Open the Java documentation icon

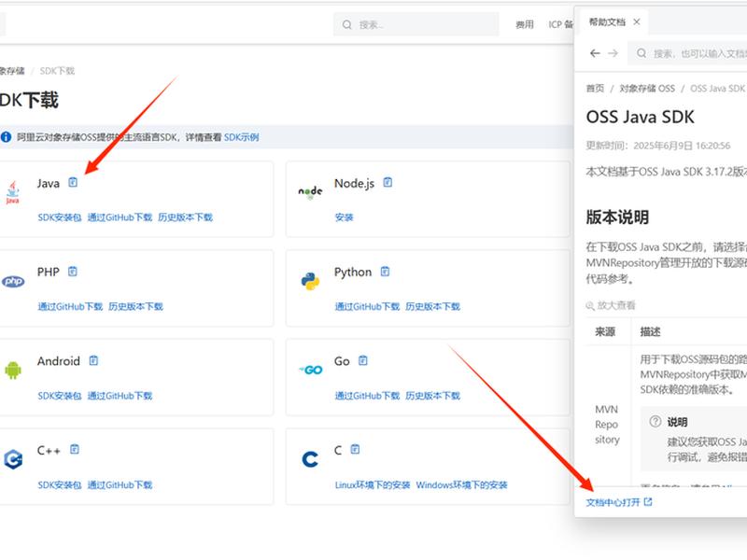click(x=73, y=182)
